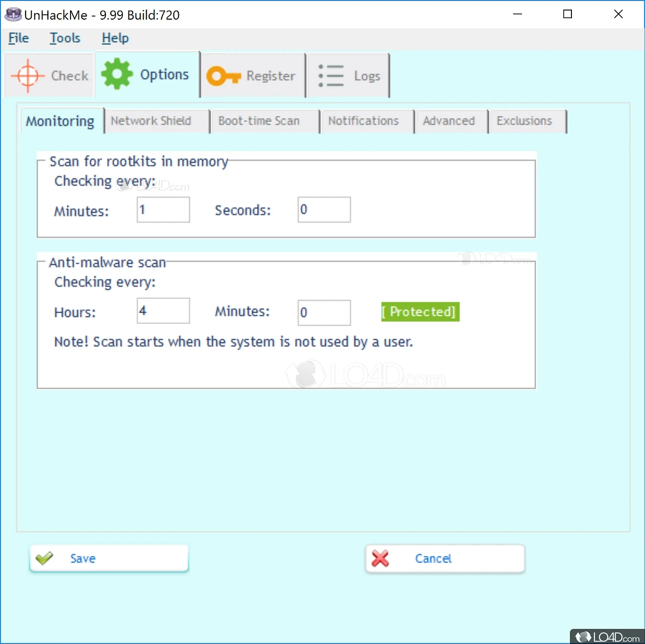Switch to the Check tab
Viewport: 645px width, 644px height.
click(49, 76)
